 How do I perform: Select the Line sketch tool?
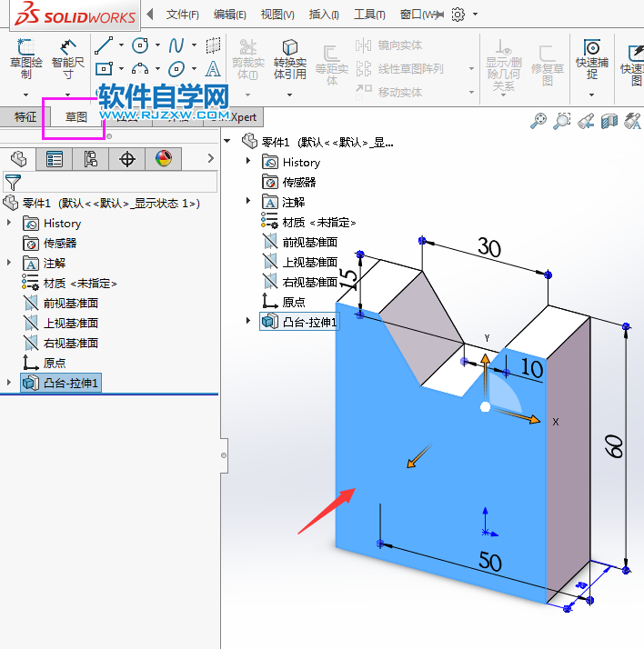[104, 45]
